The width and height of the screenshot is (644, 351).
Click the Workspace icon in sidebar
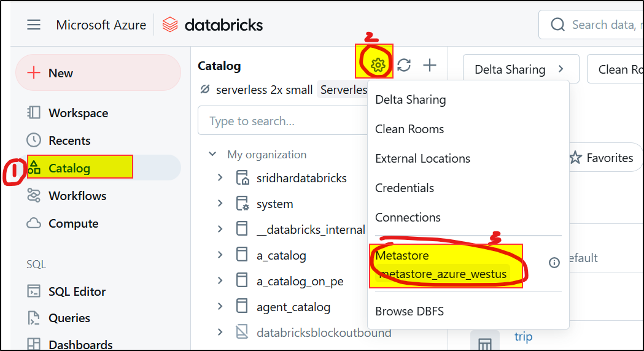pos(34,112)
